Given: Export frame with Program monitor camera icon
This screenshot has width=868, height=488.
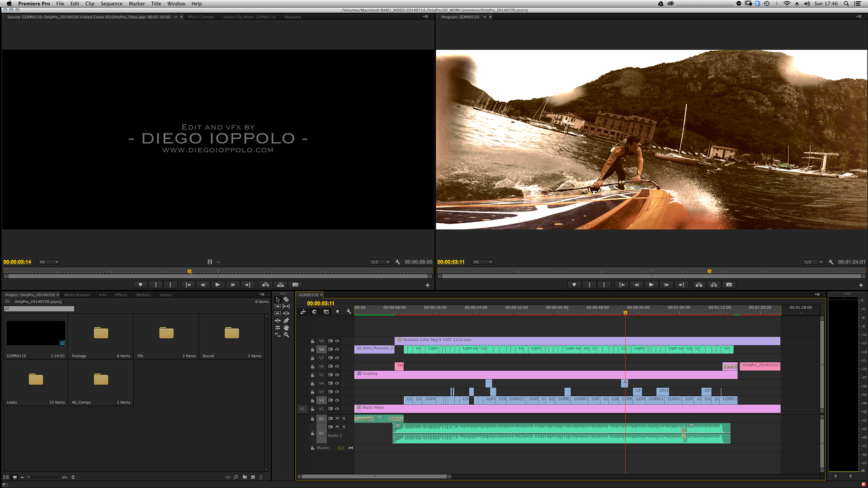Looking at the screenshot, I should (x=729, y=285).
